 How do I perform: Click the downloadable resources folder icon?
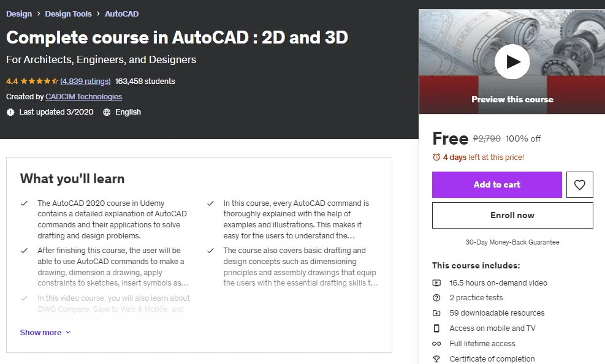[436, 313]
